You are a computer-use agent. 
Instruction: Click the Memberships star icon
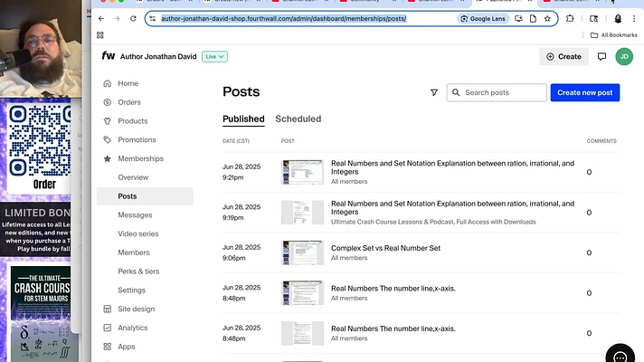pos(108,158)
